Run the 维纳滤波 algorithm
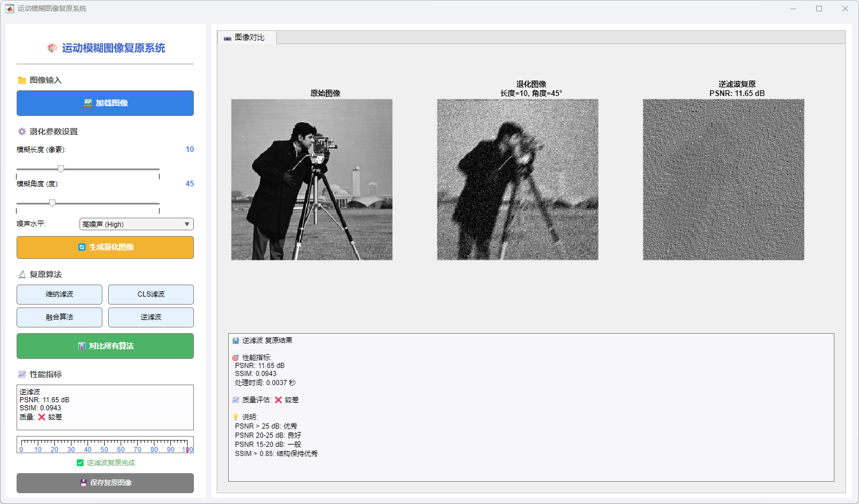The width and height of the screenshot is (859, 504). pyautogui.click(x=59, y=294)
